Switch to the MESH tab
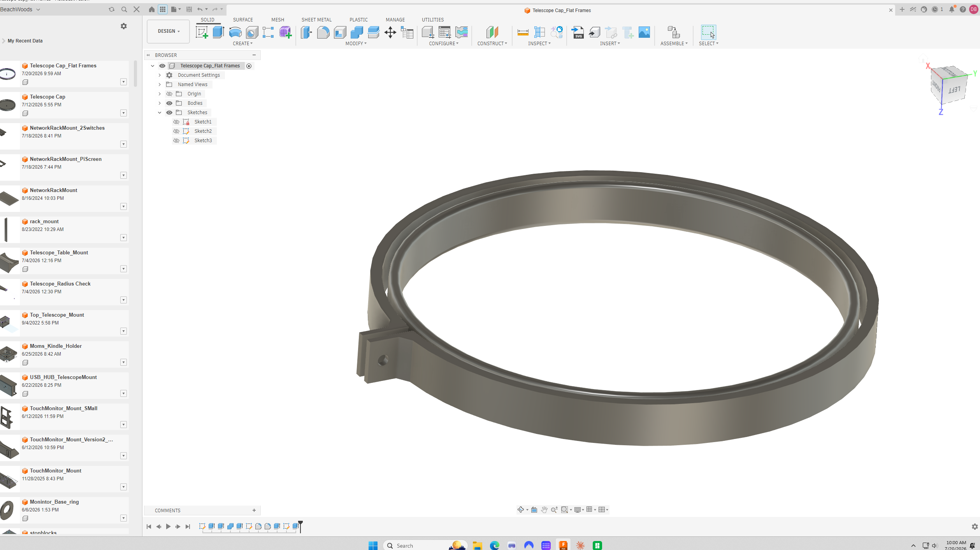Image resolution: width=980 pixels, height=550 pixels. [277, 19]
